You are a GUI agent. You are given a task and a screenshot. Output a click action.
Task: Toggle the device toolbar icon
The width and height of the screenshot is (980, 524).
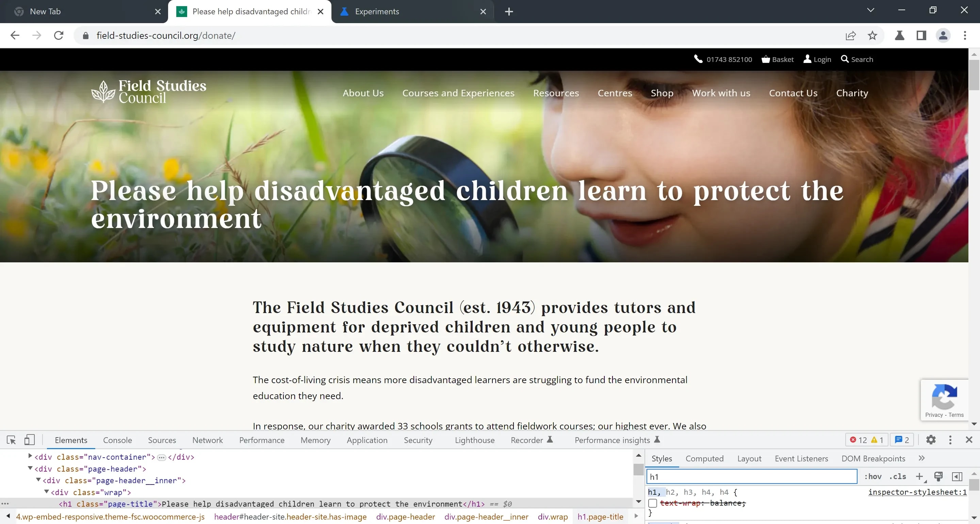(x=29, y=440)
